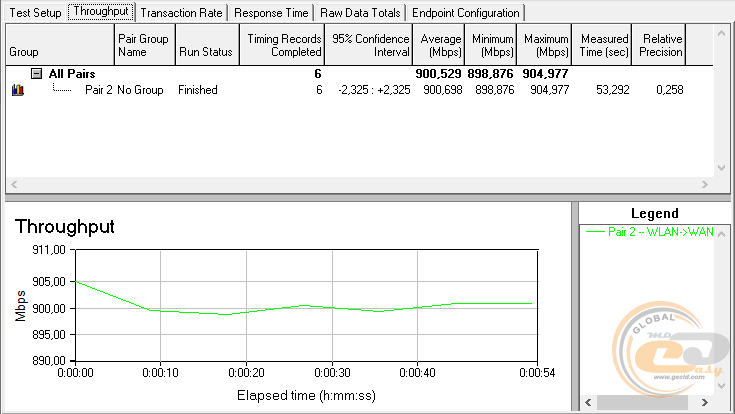Click All Pairs maximum 904,977
The height and width of the screenshot is (414, 735).
pos(545,74)
